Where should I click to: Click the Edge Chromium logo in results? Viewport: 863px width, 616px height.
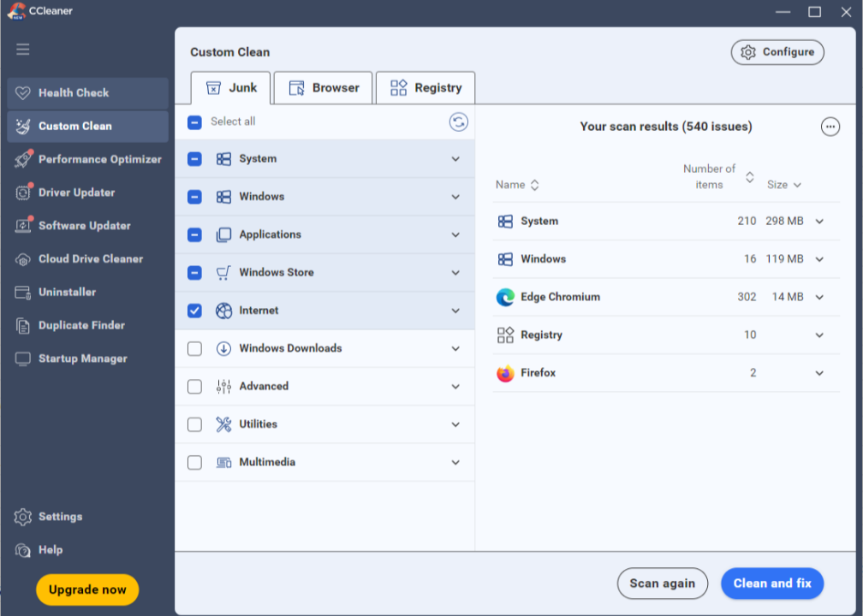tap(505, 297)
